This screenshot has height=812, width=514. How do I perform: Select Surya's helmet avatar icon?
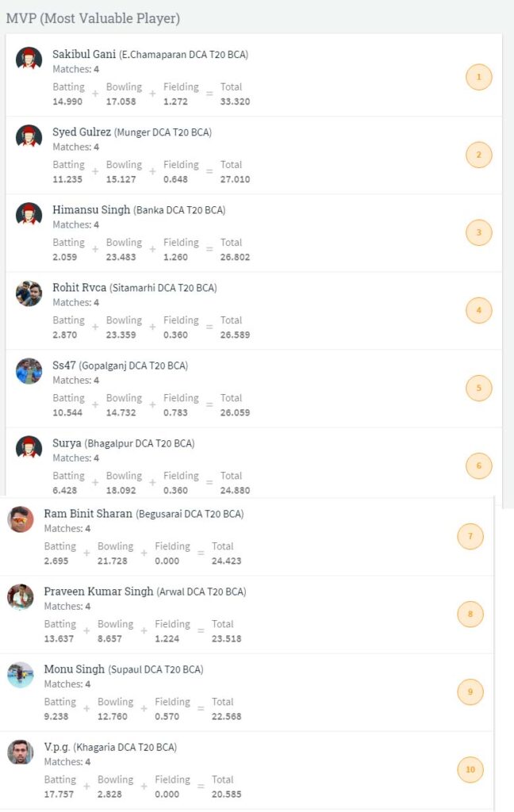[29, 447]
